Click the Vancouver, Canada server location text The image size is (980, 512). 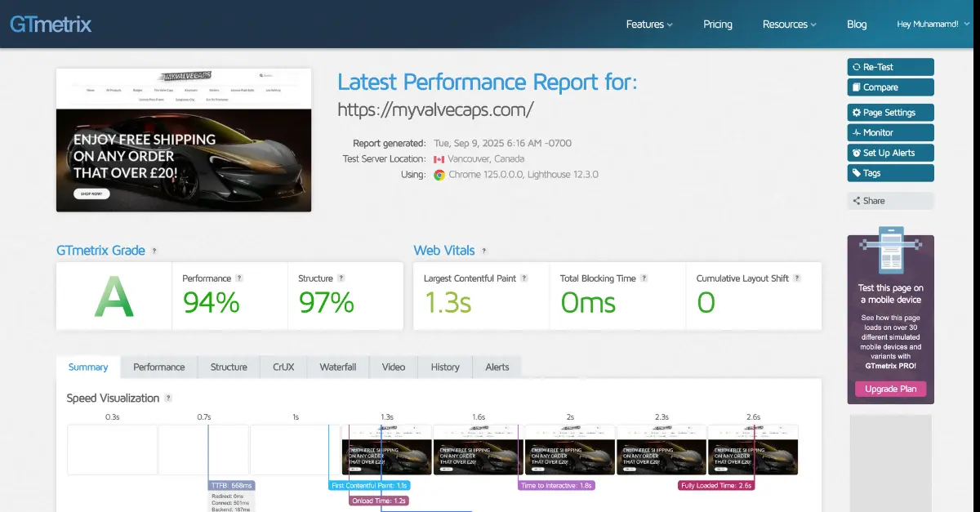tap(486, 159)
